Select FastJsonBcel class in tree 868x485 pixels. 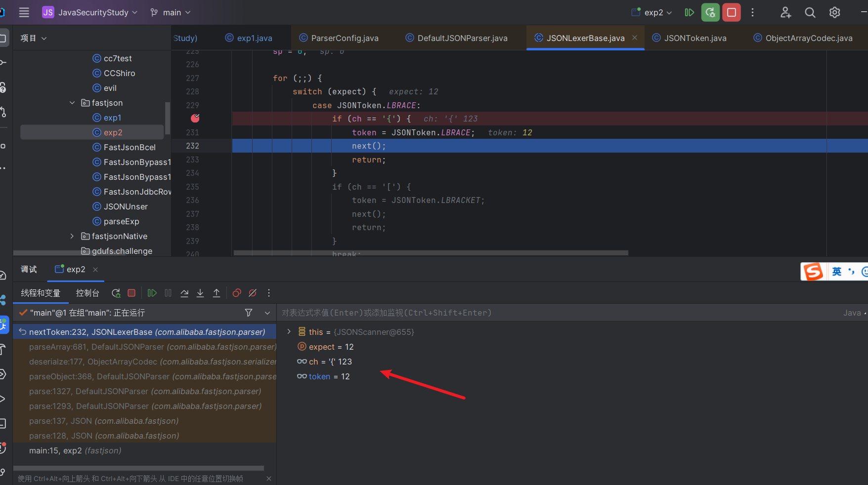pyautogui.click(x=124, y=147)
